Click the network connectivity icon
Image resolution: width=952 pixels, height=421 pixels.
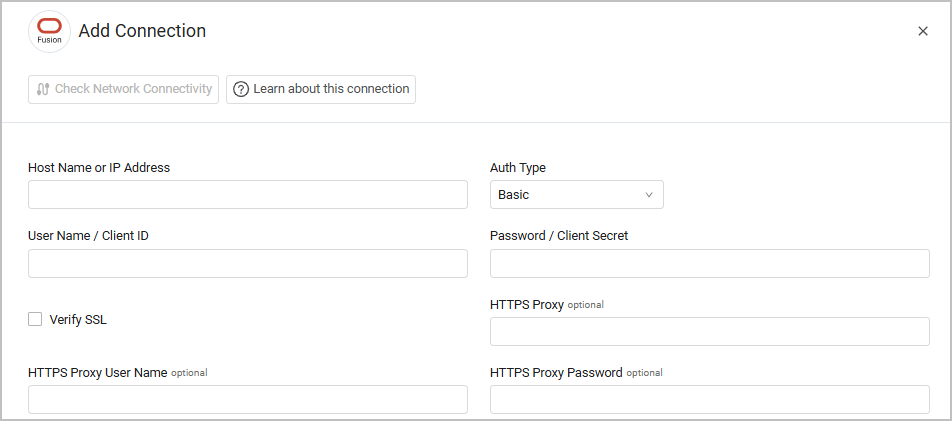[x=42, y=89]
